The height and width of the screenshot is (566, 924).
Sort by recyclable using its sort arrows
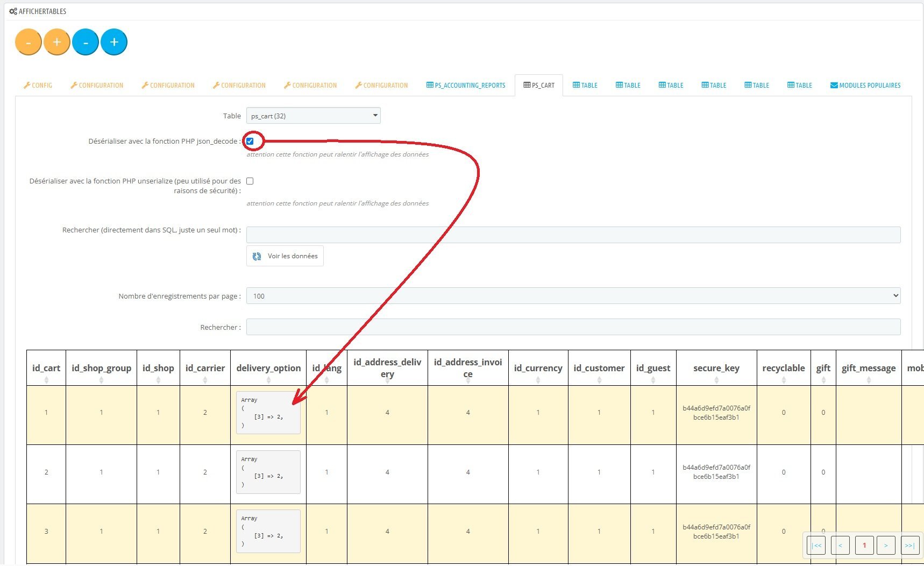coord(784,380)
